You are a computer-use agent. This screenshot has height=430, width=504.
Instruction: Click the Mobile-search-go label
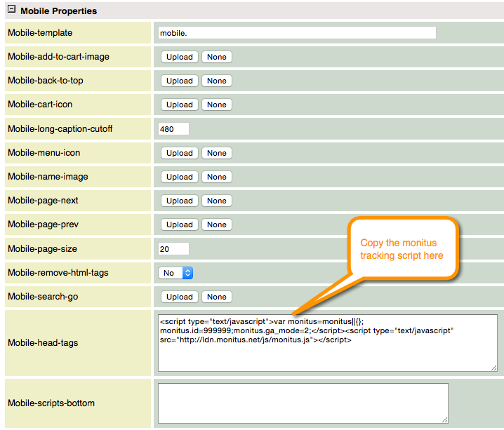[43, 297]
